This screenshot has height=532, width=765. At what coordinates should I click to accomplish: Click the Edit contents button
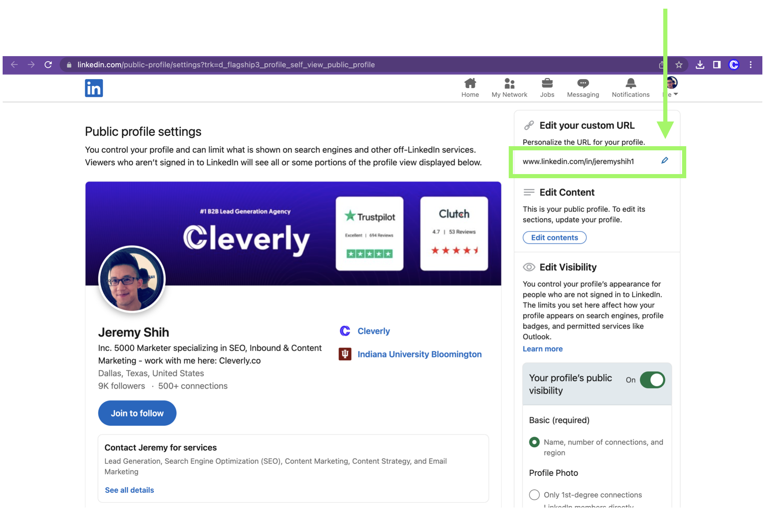click(x=554, y=237)
